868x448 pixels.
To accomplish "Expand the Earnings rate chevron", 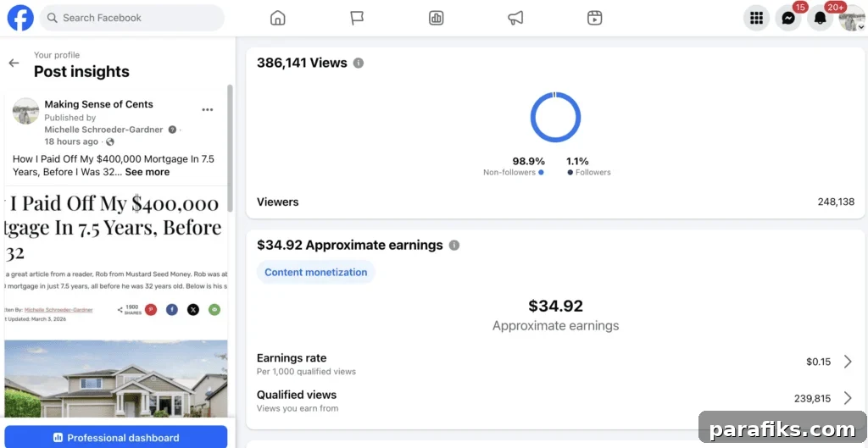I will click(x=848, y=362).
